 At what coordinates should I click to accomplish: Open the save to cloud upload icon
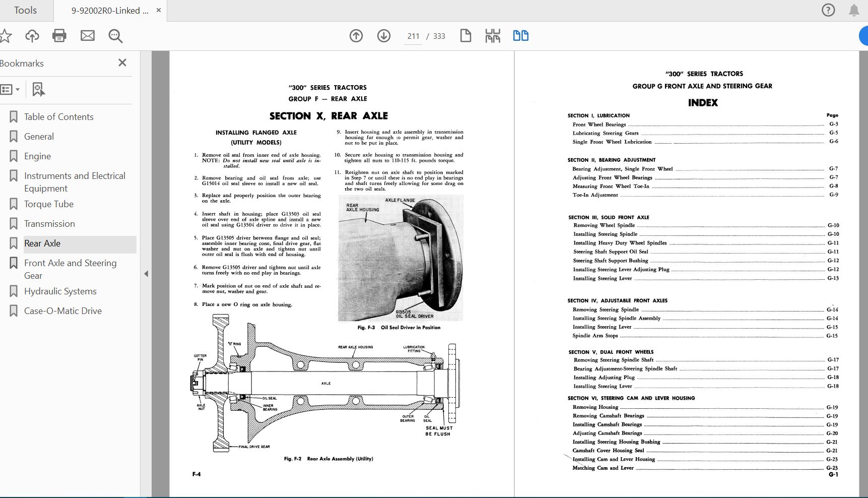coord(32,36)
